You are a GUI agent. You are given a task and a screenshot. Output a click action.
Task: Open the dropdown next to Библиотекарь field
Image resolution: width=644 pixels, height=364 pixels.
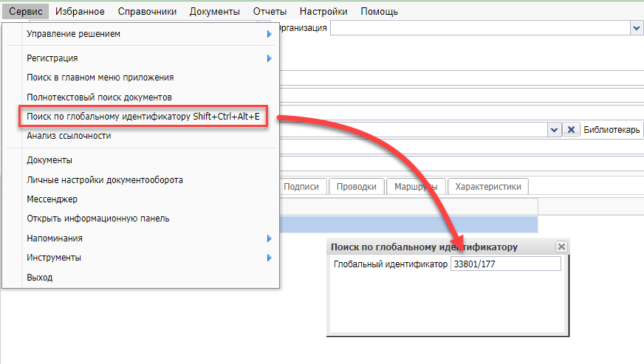554,129
